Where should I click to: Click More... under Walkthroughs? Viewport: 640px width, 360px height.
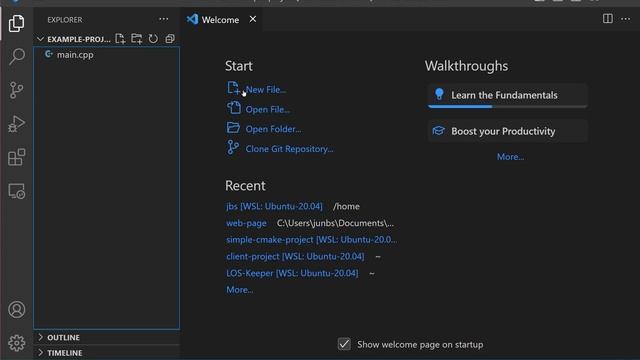[x=510, y=157]
